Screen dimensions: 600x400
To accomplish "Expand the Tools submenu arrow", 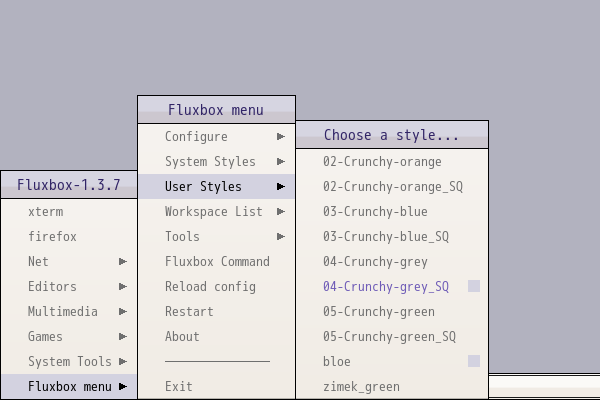I will [281, 237].
